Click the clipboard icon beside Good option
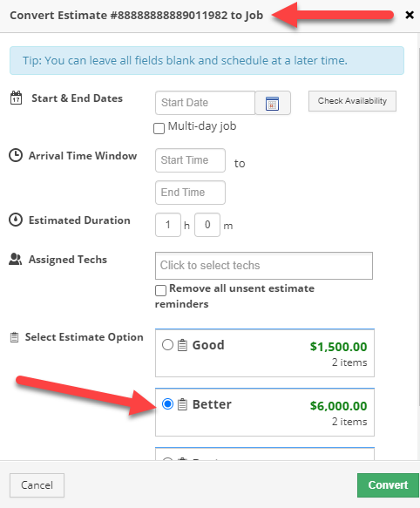420x508 pixels. pos(182,345)
